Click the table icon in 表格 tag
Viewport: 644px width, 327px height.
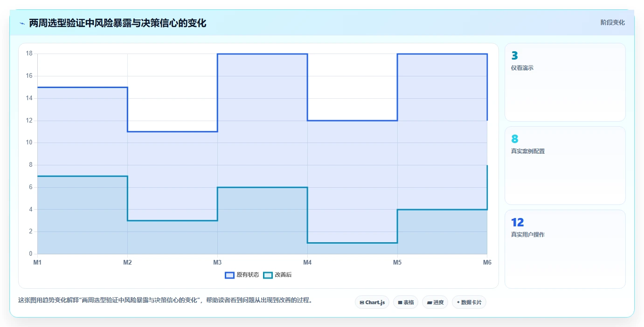(x=400, y=303)
